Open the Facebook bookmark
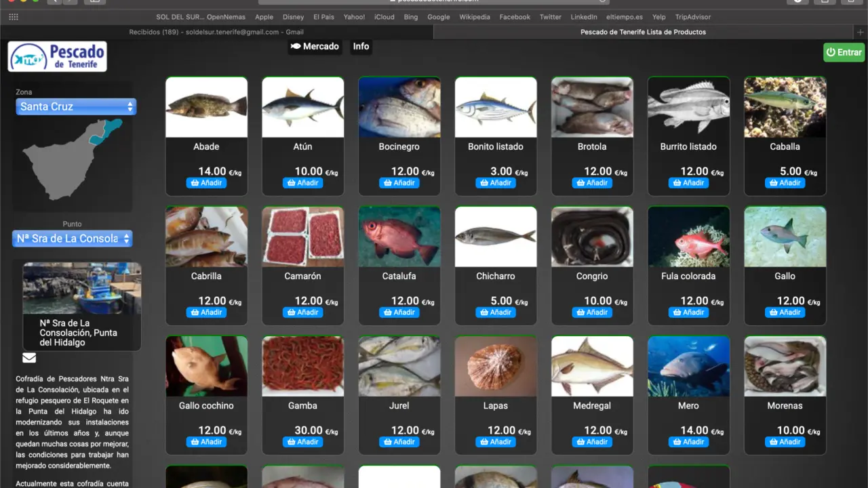 click(x=515, y=17)
